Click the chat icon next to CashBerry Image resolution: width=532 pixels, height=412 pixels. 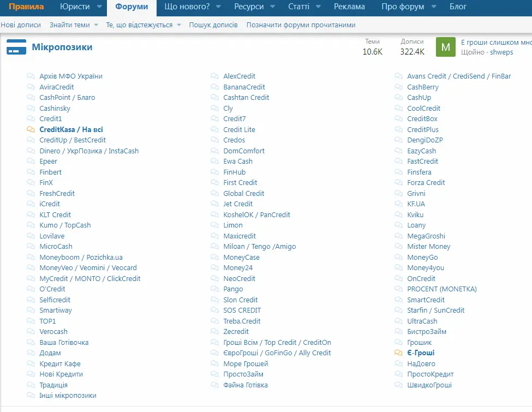pyautogui.click(x=398, y=87)
